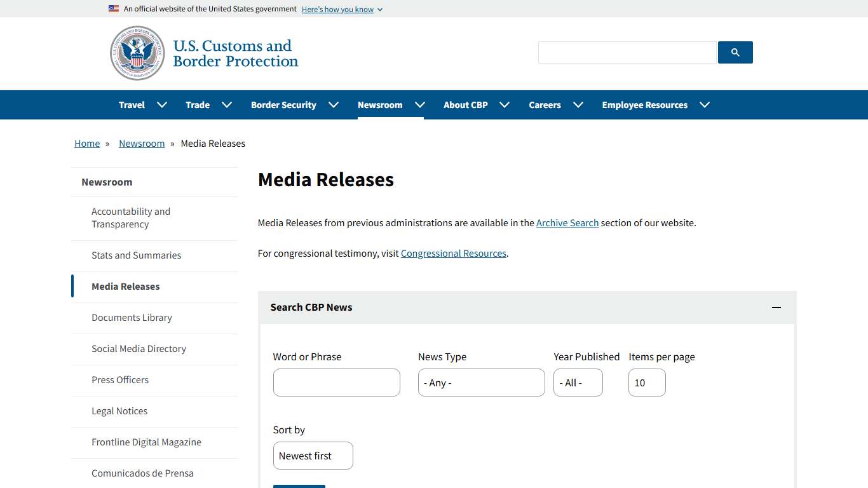
Task: Visit Congressional Resources link
Action: click(453, 253)
